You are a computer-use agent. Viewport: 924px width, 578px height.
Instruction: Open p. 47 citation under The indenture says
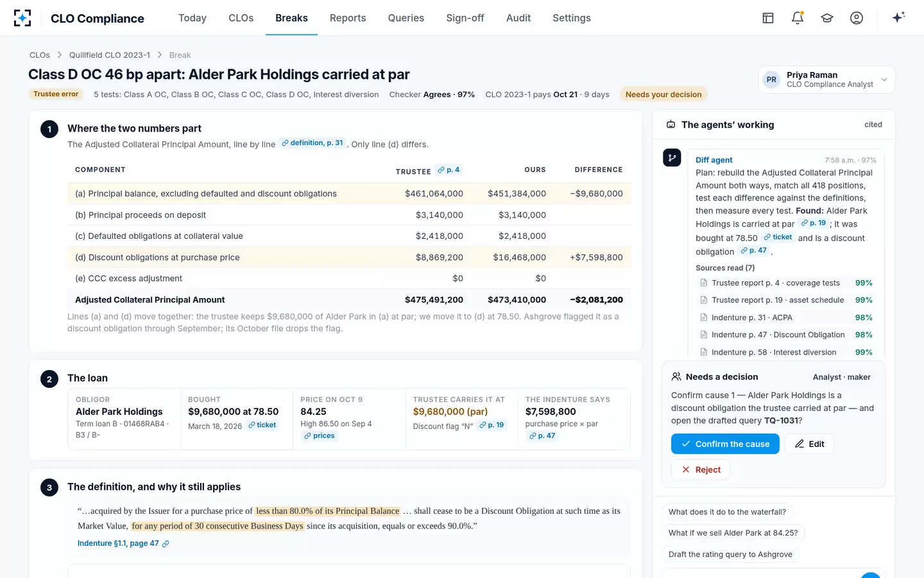click(x=542, y=436)
